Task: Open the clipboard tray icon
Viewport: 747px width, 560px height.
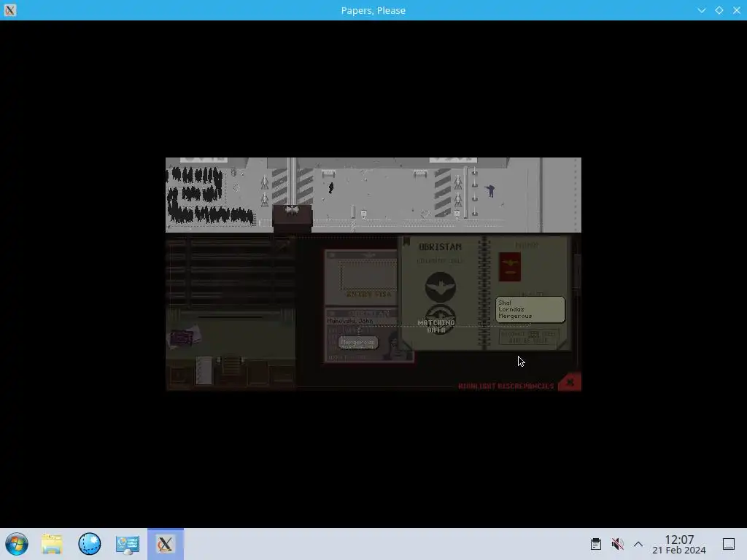Action: coord(595,544)
